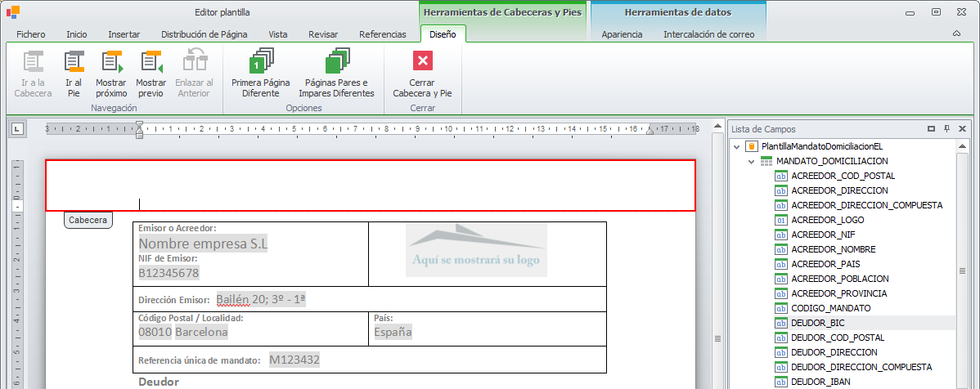
Task: Click the DEUDOR_DIRECCION field icon
Action: [x=781, y=352]
